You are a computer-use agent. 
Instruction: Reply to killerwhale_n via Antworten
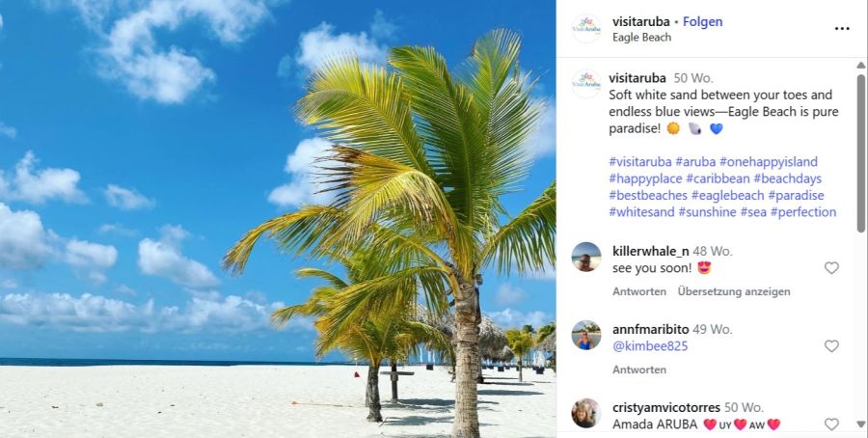click(x=639, y=291)
